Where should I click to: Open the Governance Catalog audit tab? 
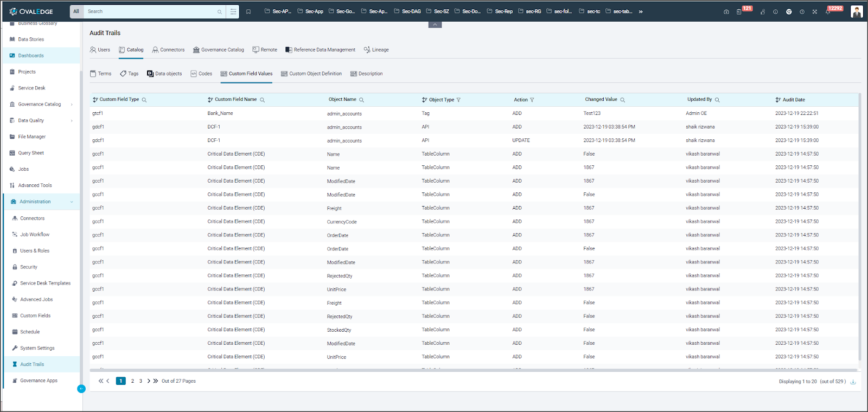219,50
